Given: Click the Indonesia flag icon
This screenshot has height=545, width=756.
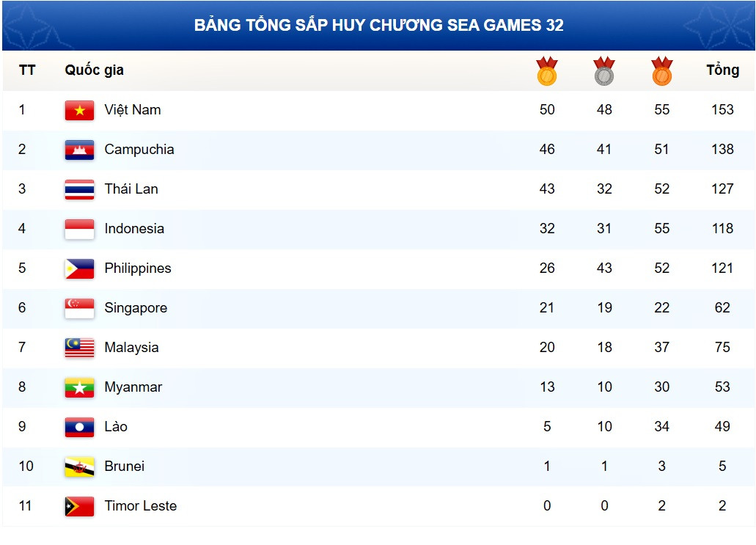Looking at the screenshot, I should 79,229.
